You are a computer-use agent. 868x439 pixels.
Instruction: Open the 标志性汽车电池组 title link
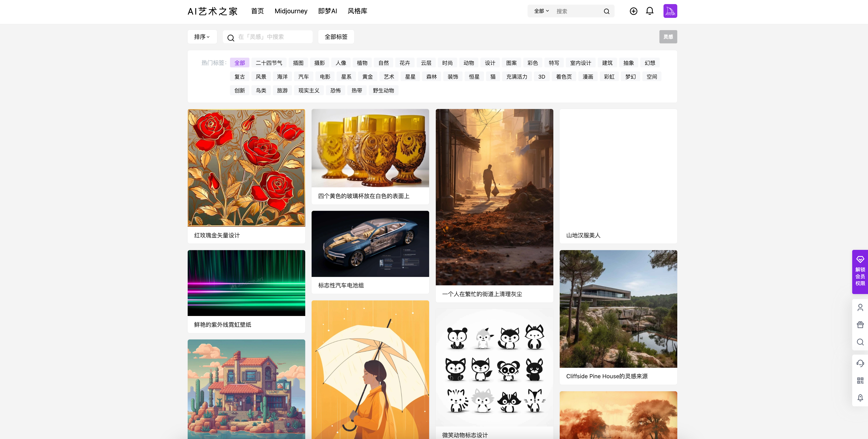coord(341,285)
